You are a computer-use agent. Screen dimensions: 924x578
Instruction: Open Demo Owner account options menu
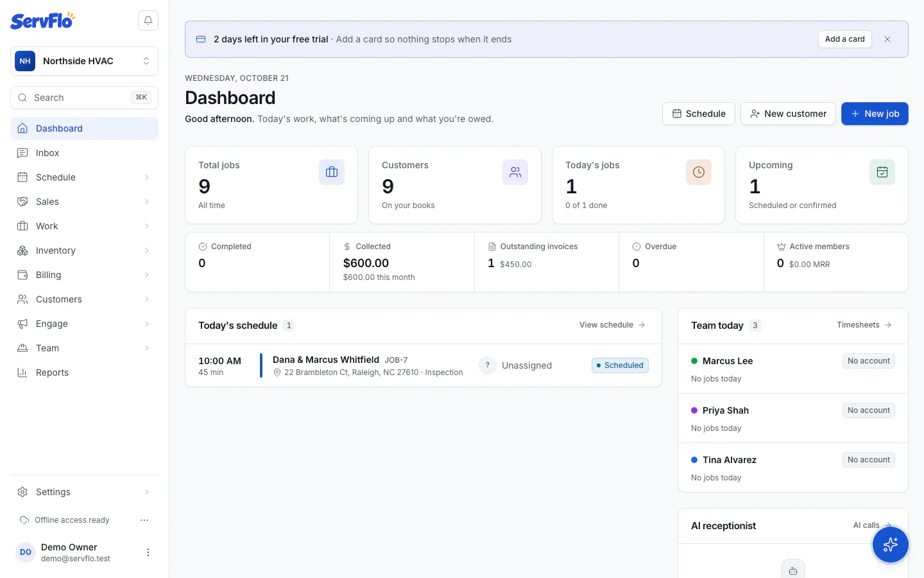click(148, 552)
